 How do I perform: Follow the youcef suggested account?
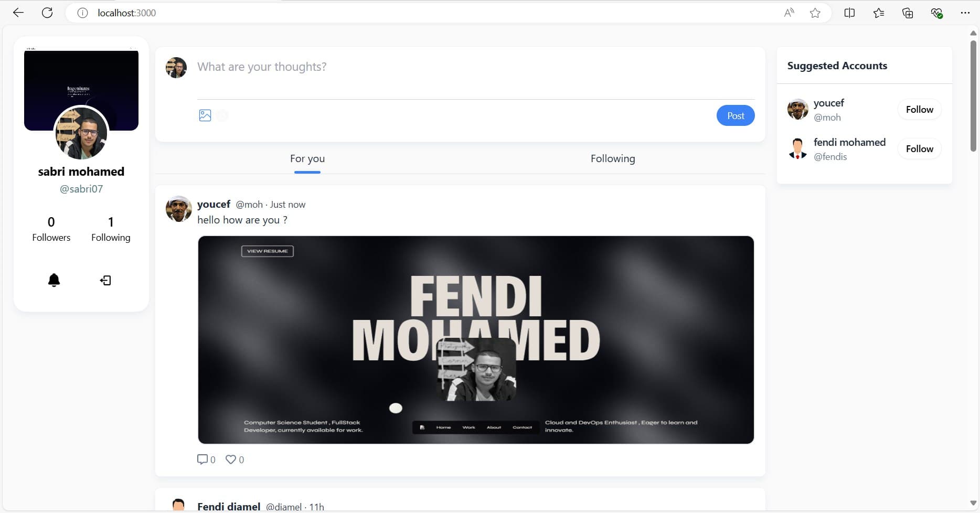(x=919, y=110)
